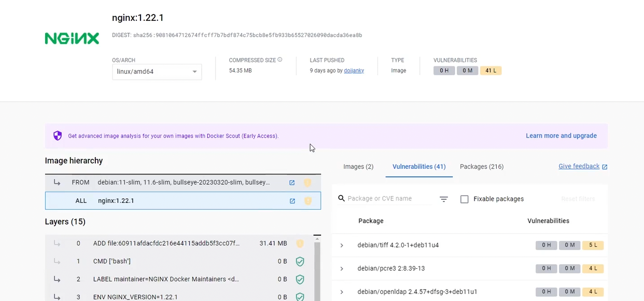Click the 4 L badge for debian/pcre3
Screen dimensions: 644x301
[x=593, y=269]
